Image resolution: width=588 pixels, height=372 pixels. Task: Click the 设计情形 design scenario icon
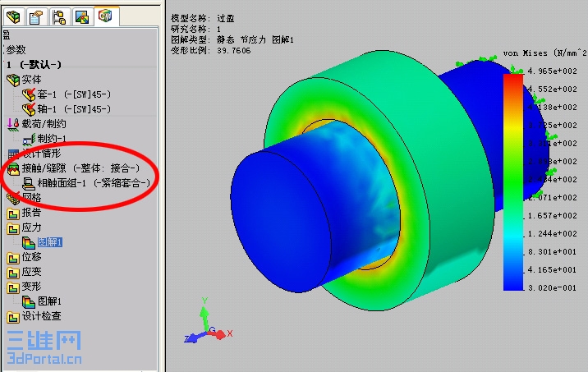13,154
